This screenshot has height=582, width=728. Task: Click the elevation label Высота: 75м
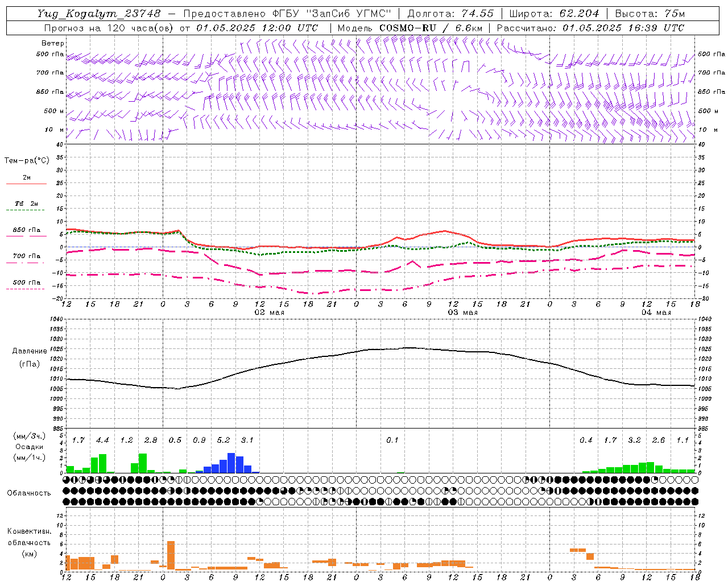(x=650, y=14)
